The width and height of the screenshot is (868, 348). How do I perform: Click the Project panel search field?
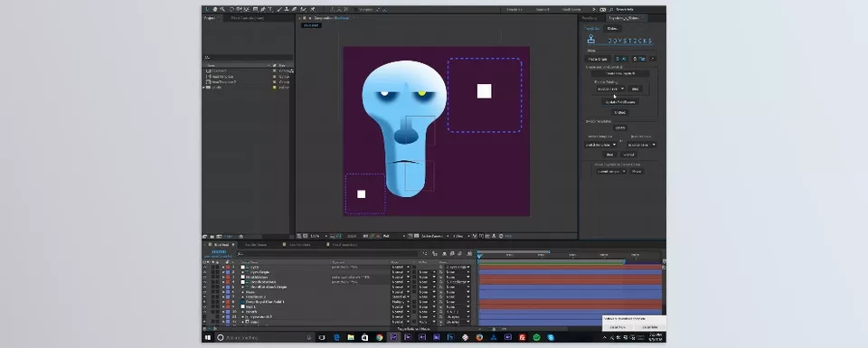tap(247, 57)
